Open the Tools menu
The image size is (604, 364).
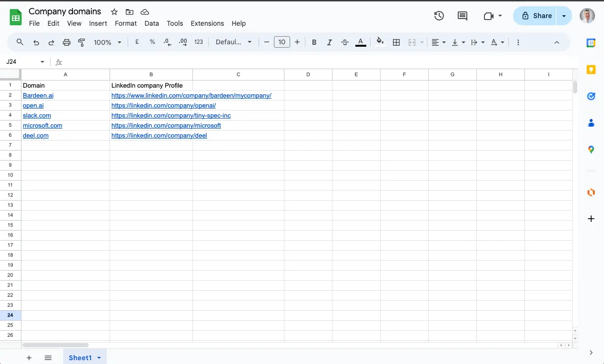175,23
